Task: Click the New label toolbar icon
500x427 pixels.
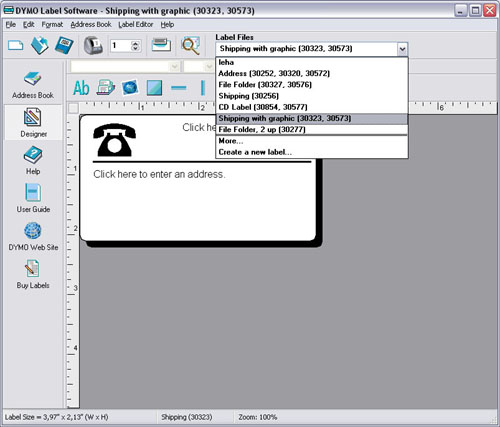Action: pyautogui.click(x=16, y=45)
